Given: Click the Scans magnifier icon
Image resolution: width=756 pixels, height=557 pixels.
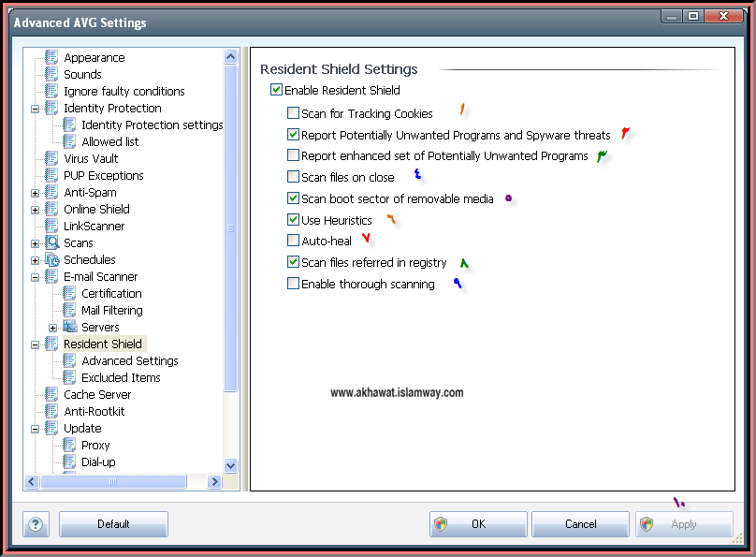Looking at the screenshot, I should pos(51,242).
